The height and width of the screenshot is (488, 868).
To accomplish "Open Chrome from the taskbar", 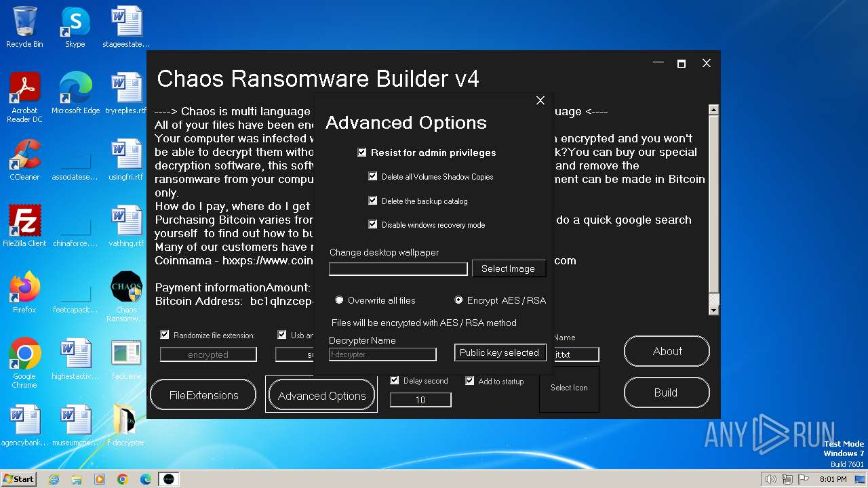I will pos(123,479).
